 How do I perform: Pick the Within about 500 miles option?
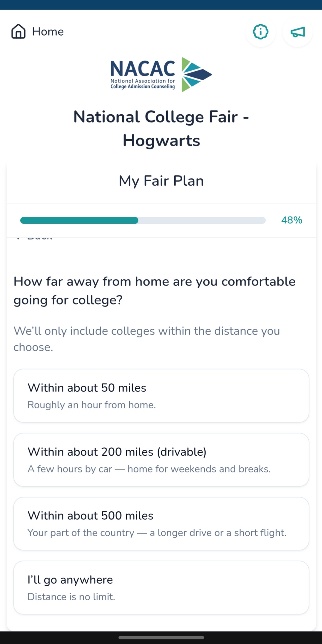pyautogui.click(x=161, y=524)
